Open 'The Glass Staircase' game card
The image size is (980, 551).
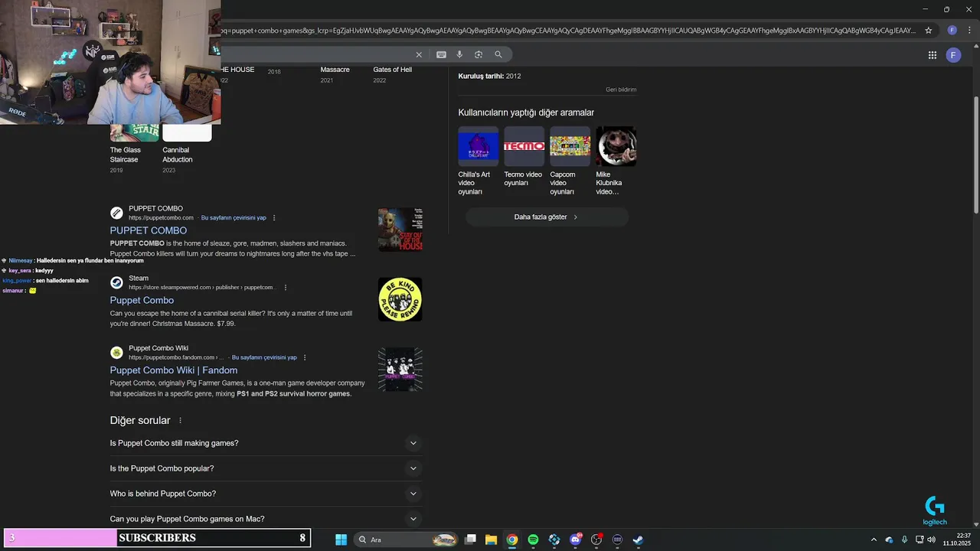(x=134, y=149)
